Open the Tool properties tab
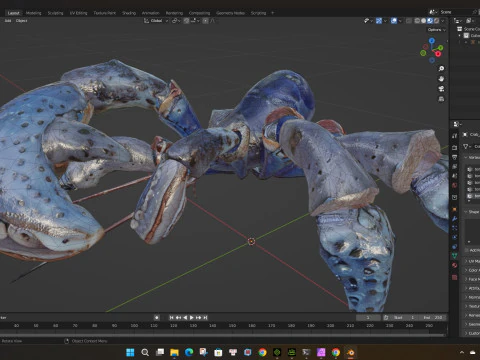This screenshot has height=360, width=480. pos(455,136)
